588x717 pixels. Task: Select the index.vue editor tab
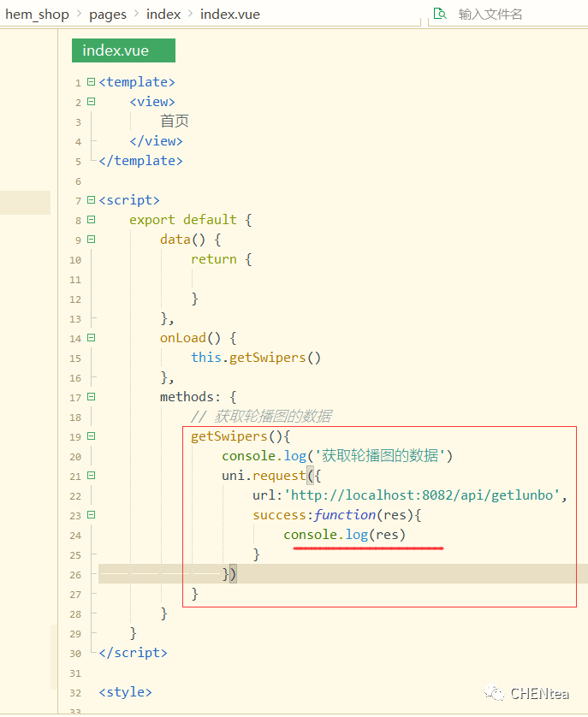[x=123, y=50]
